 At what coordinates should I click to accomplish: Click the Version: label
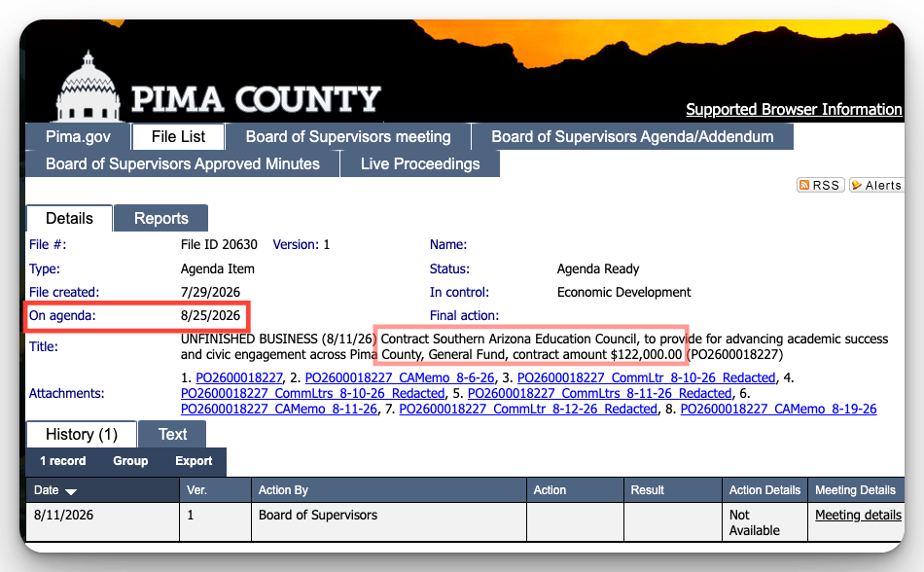point(296,244)
